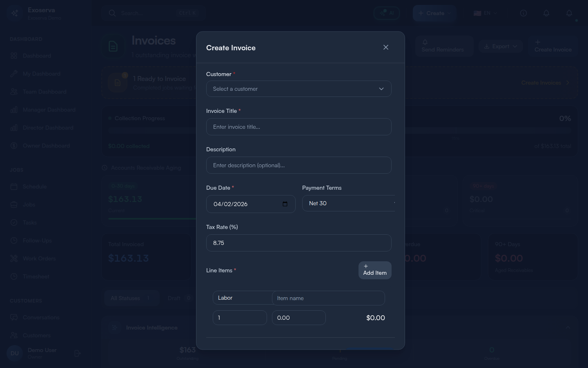Viewport: 588px width, 368px height.
Task: Open the EN language selector
Action: (485, 13)
